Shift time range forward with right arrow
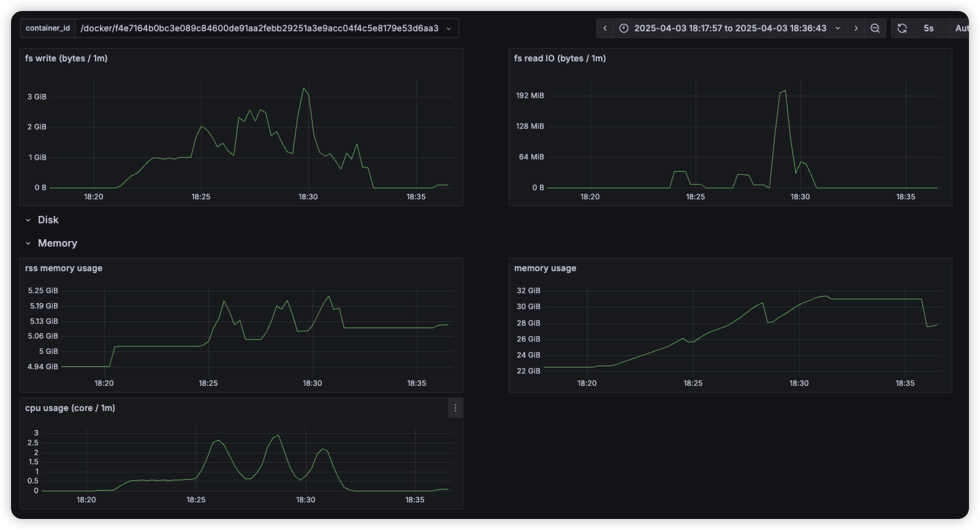 click(x=856, y=28)
